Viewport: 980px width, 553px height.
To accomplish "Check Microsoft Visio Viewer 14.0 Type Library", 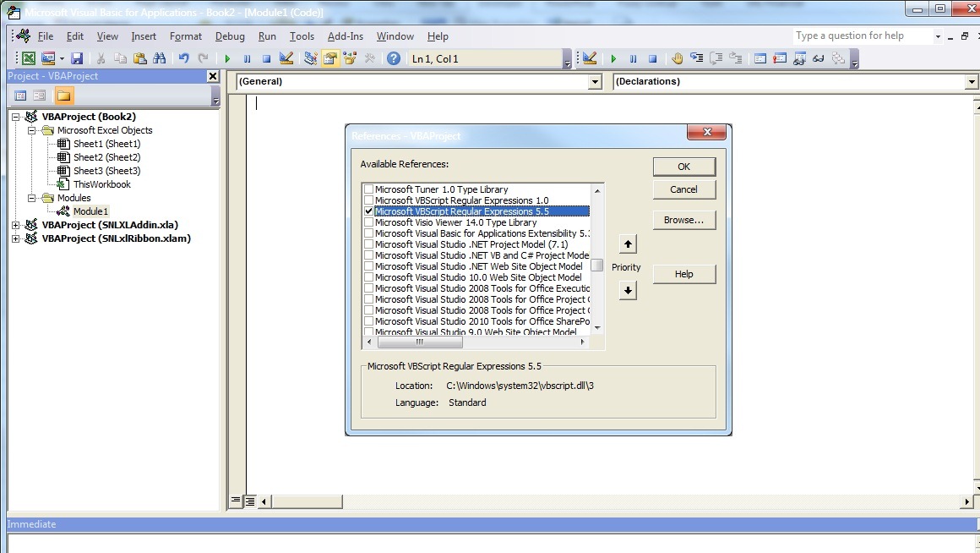I will click(x=368, y=222).
